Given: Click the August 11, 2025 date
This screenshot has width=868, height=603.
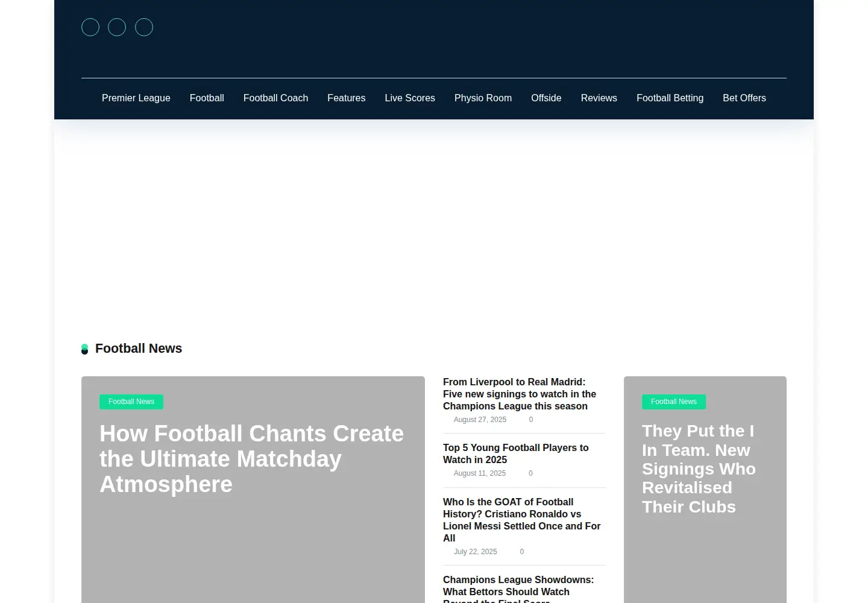Looking at the screenshot, I should pyautogui.click(x=480, y=473).
